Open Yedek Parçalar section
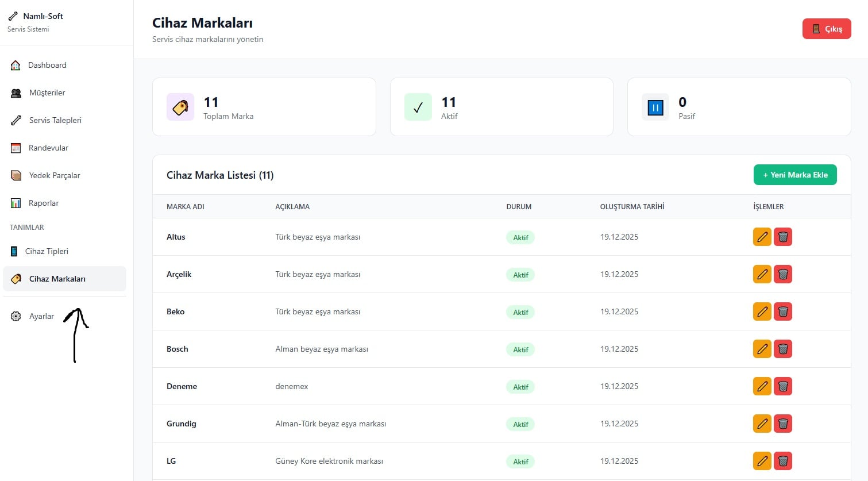Viewport: 868px width, 481px height. [x=64, y=175]
